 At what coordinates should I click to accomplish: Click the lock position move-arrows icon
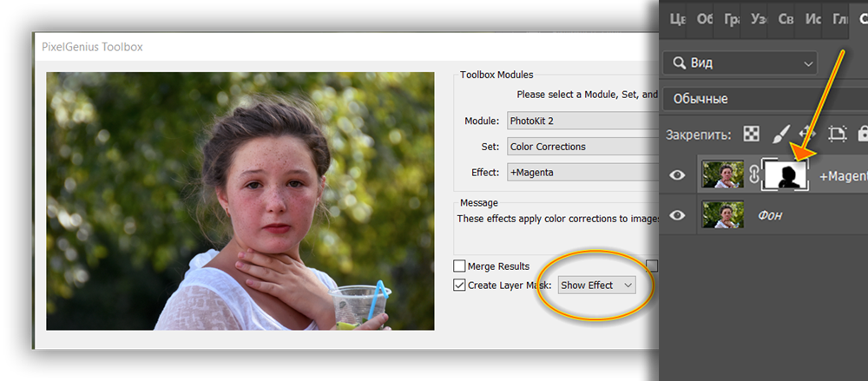(808, 134)
